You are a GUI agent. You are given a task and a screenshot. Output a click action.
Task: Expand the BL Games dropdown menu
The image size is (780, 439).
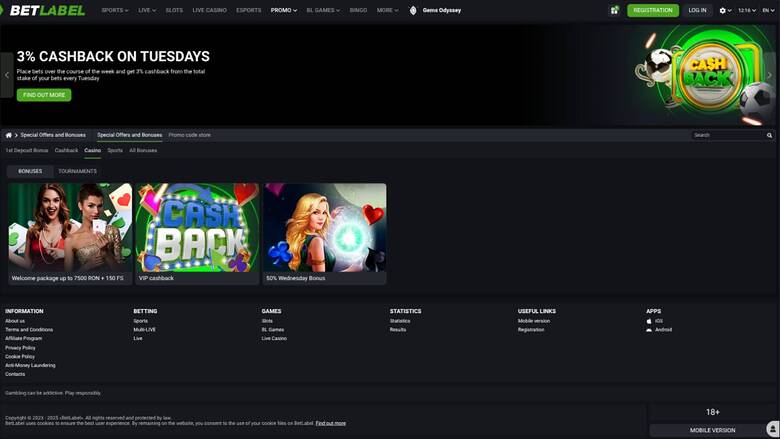323,10
